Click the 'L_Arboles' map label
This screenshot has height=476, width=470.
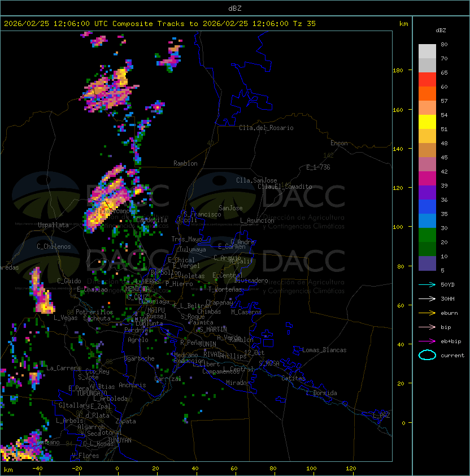coord(70,421)
